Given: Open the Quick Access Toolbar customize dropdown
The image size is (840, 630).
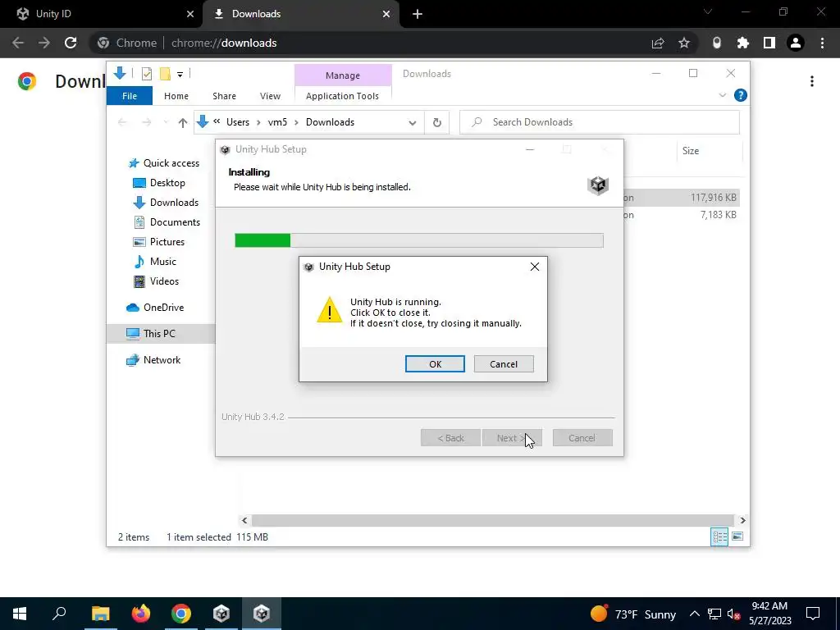Looking at the screenshot, I should (180, 75).
